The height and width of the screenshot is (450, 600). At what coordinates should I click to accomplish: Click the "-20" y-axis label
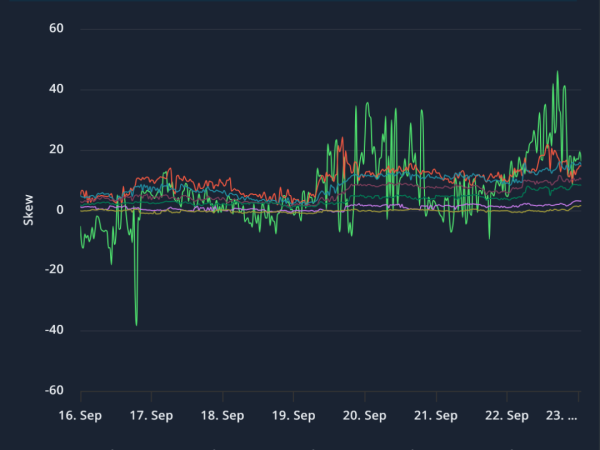(54, 269)
